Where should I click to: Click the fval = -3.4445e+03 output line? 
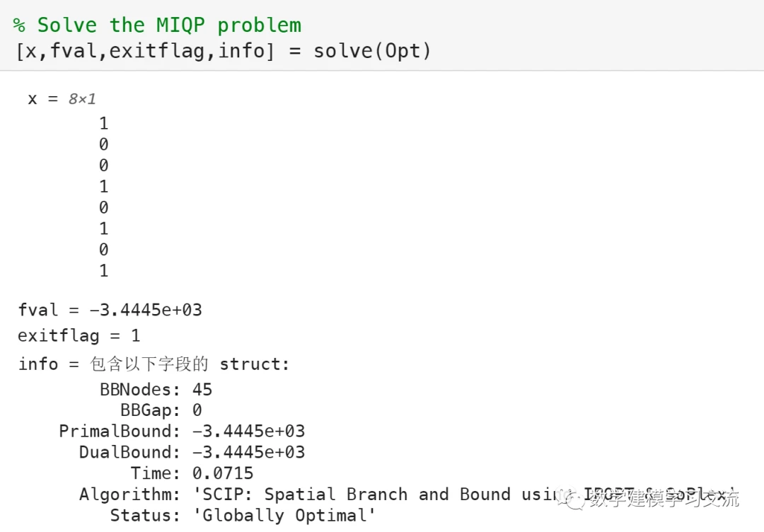tap(110, 310)
